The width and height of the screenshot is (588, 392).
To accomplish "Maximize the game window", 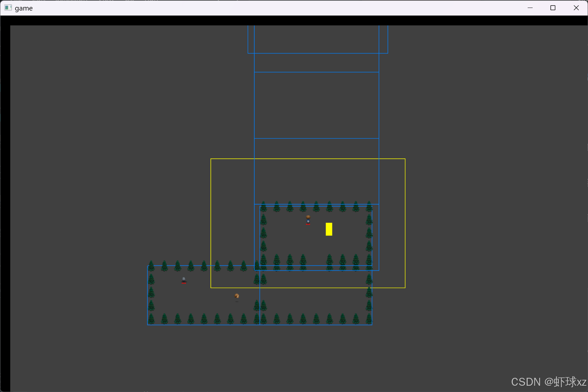I will pyautogui.click(x=553, y=8).
